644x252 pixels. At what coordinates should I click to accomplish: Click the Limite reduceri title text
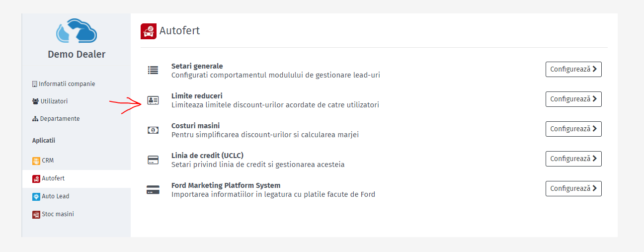pos(197,95)
